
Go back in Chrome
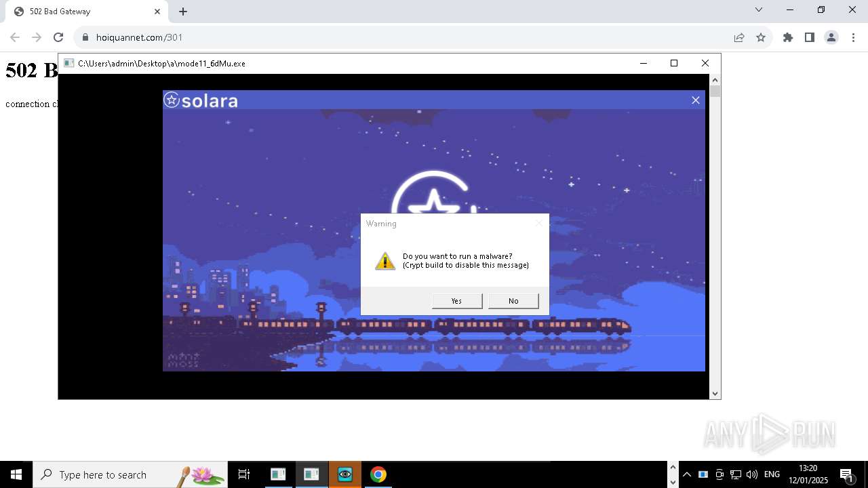(15, 37)
